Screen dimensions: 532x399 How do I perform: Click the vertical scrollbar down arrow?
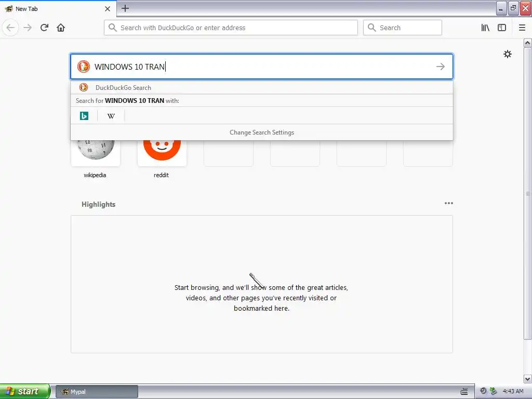click(x=527, y=378)
